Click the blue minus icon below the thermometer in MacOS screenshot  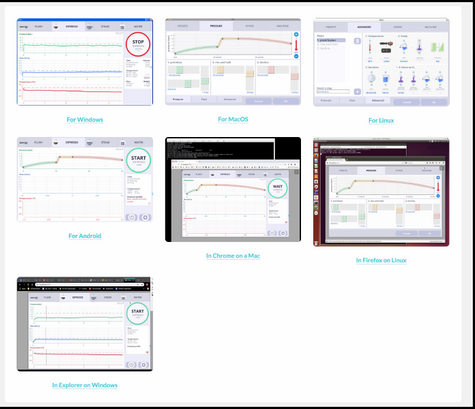point(296,56)
